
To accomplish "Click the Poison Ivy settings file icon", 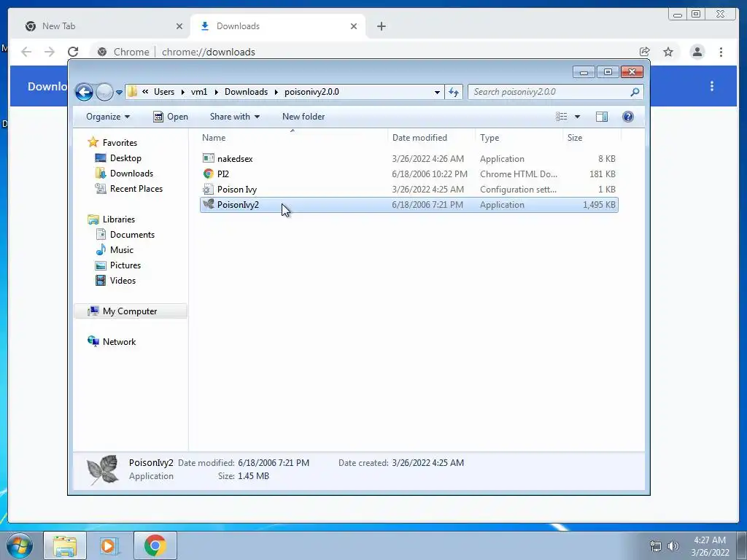I will coord(208,189).
